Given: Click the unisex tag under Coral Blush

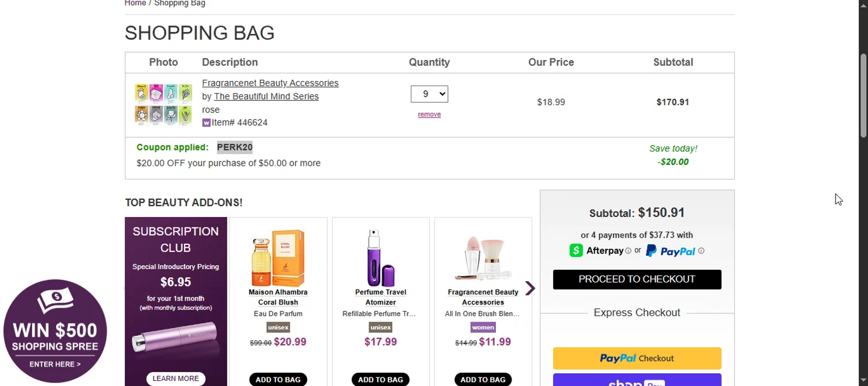Looking at the screenshot, I should (278, 328).
